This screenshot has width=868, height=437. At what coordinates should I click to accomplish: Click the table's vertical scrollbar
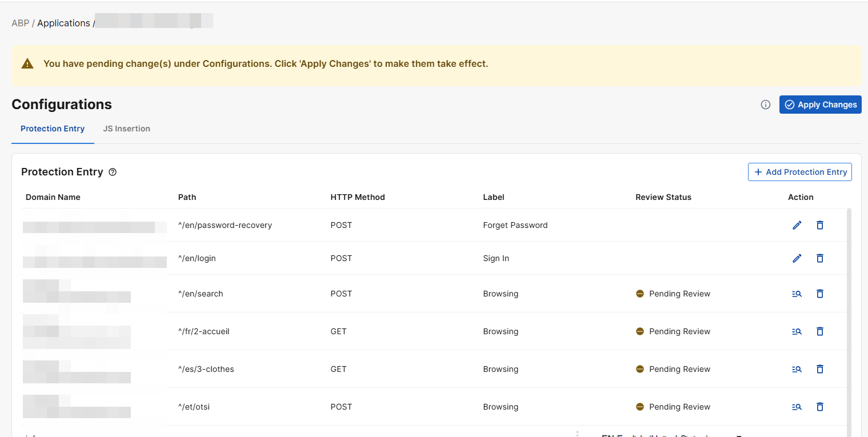[849, 314]
